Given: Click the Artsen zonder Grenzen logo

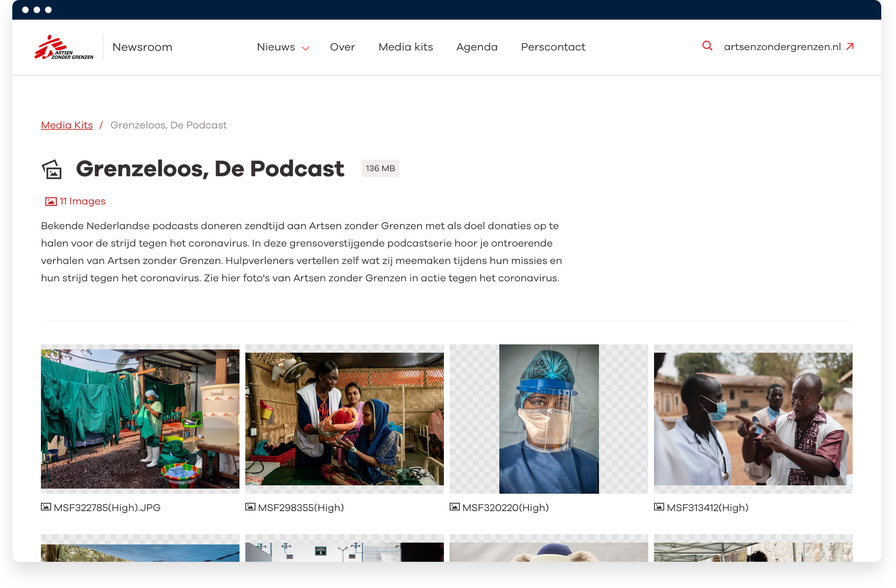Looking at the screenshot, I should 64,47.
